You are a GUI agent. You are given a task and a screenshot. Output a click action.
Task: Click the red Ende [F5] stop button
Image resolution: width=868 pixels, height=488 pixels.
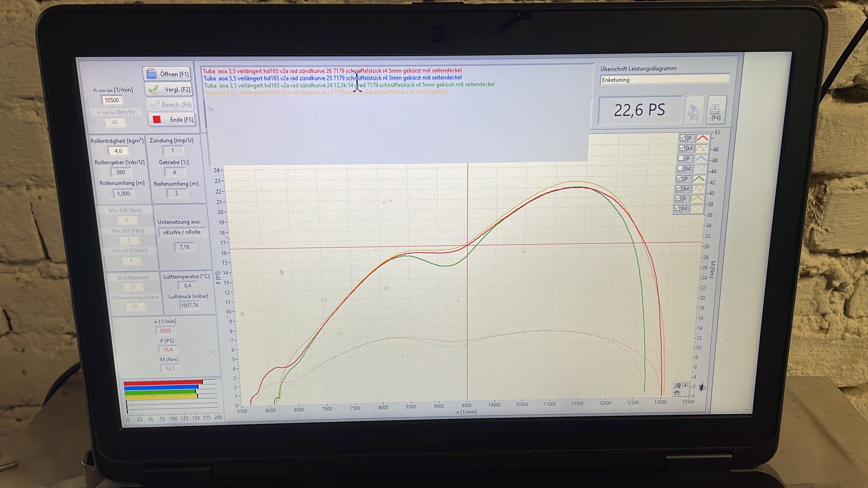172,120
